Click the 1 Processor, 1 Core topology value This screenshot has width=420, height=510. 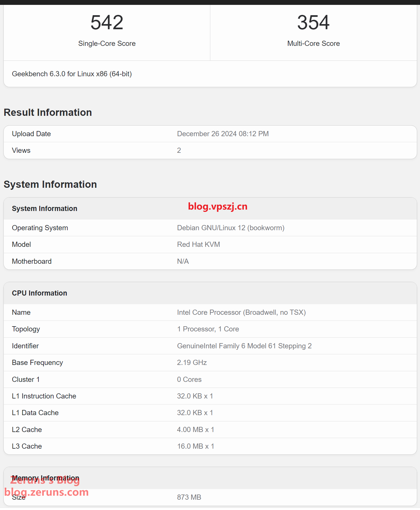point(208,329)
